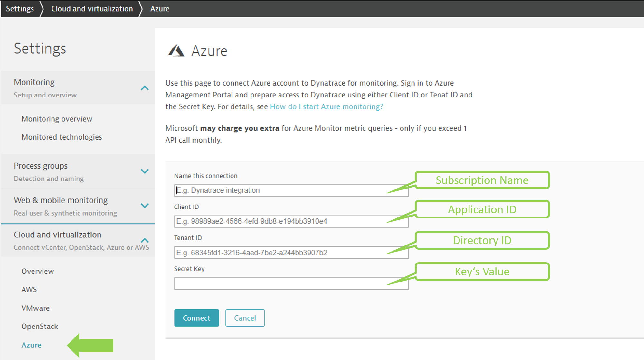
Task: Open Monitored technologies in the sidebar
Action: [x=62, y=137]
